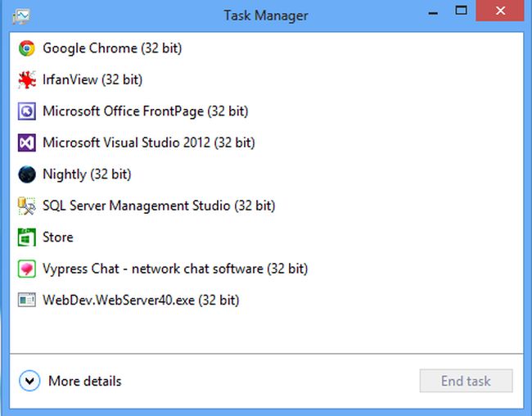Minimize the Task Manager window

click(433, 13)
